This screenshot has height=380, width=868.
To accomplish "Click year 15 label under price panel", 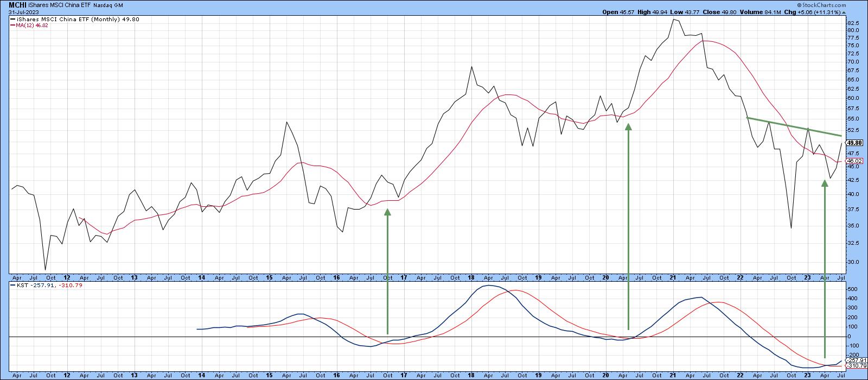I will click(269, 277).
